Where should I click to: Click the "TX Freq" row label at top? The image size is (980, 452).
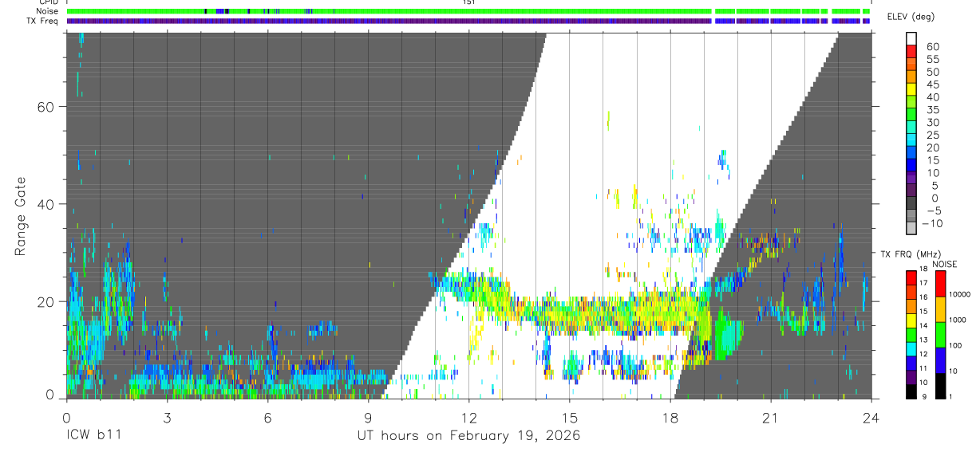pos(44,21)
